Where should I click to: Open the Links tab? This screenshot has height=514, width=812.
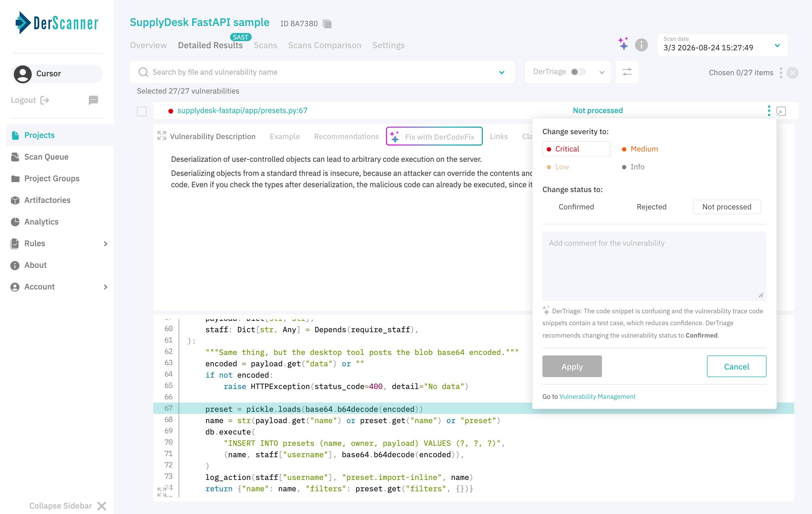tap(499, 137)
